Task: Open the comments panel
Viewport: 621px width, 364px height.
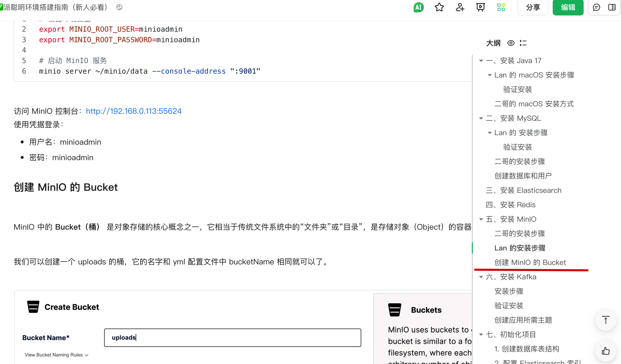Action: [x=597, y=7]
